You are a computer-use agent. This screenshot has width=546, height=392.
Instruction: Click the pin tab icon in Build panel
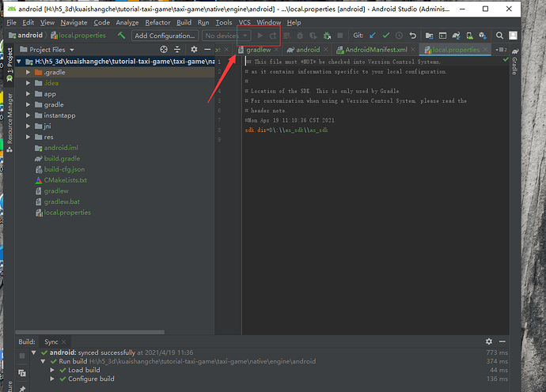coord(22,389)
